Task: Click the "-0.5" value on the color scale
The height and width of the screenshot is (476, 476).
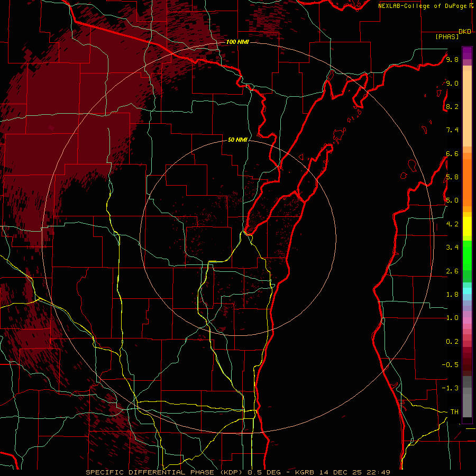Action: coord(450,365)
